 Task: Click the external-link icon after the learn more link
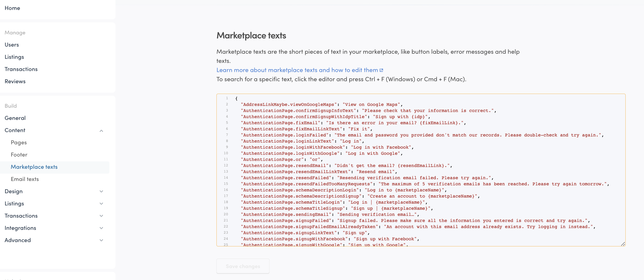pos(381,70)
